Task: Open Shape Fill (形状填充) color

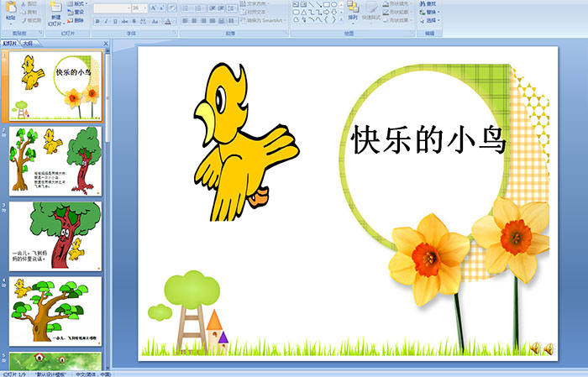Action: coord(397,3)
